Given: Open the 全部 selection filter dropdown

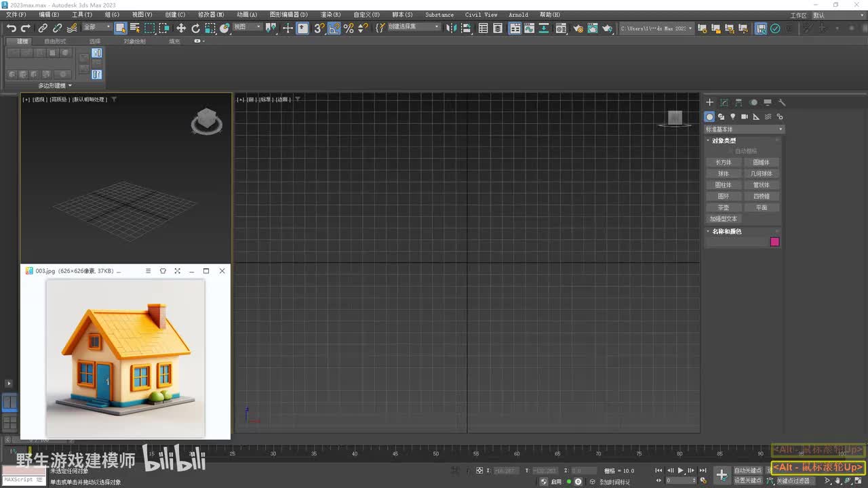Looking at the screenshot, I should pos(97,27).
